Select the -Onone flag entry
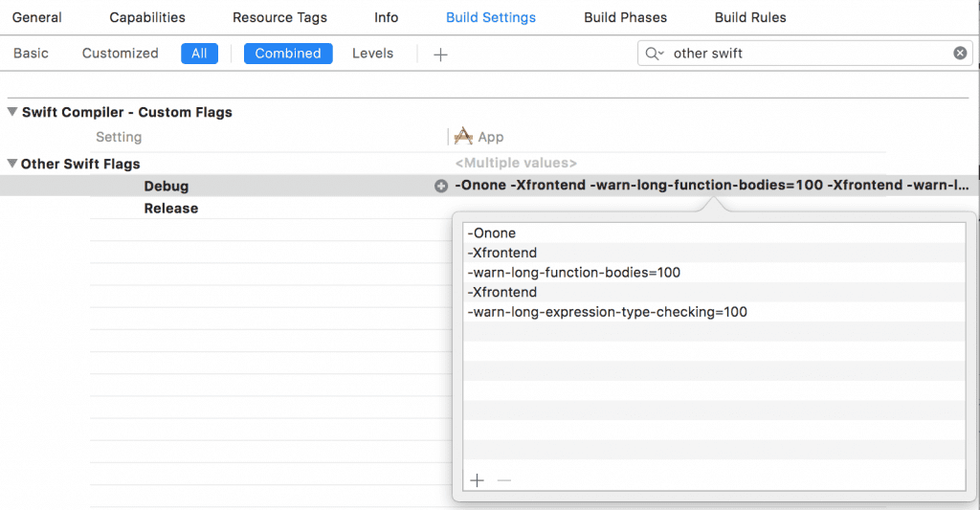980x510 pixels. coord(714,233)
